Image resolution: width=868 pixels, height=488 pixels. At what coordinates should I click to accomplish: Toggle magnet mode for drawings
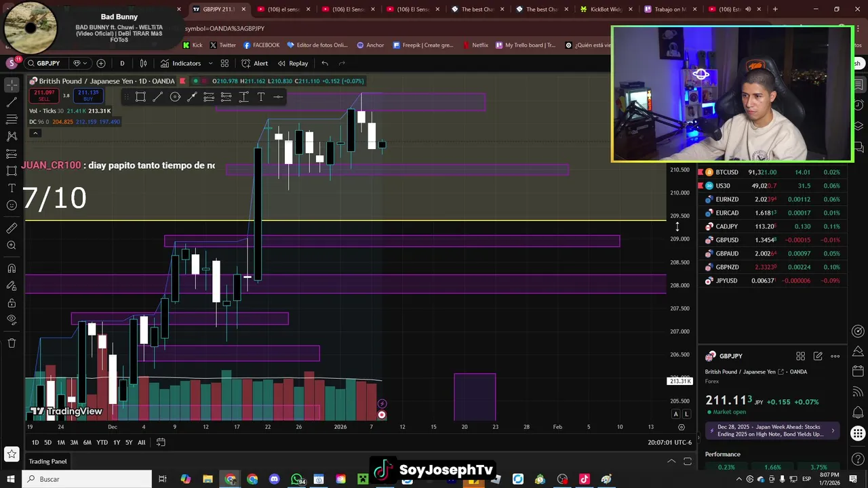(12, 268)
